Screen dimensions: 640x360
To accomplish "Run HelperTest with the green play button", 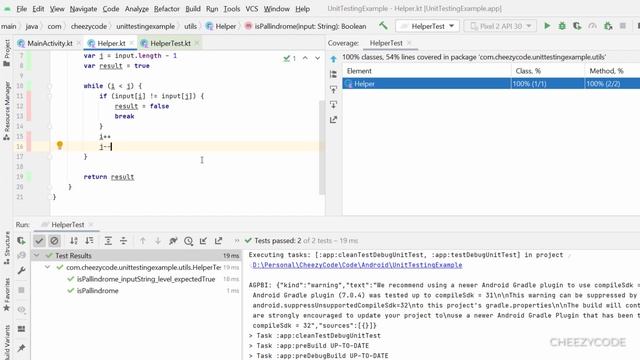I will tap(547, 26).
